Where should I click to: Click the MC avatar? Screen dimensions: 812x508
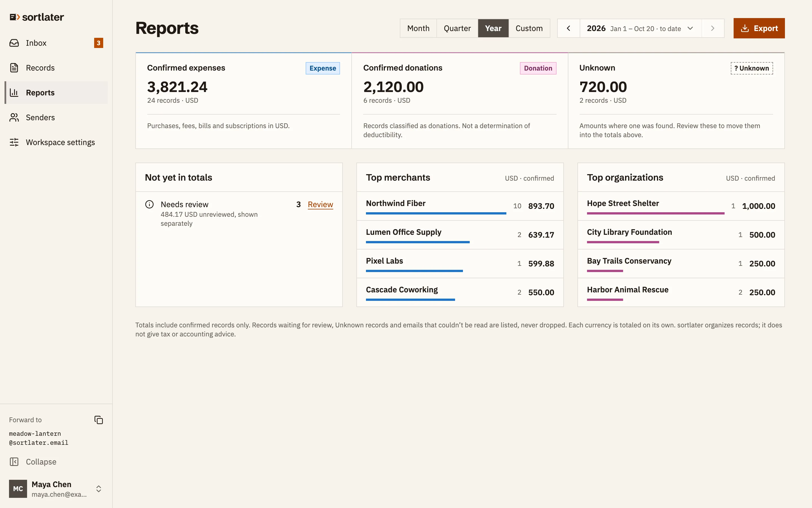[18, 489]
